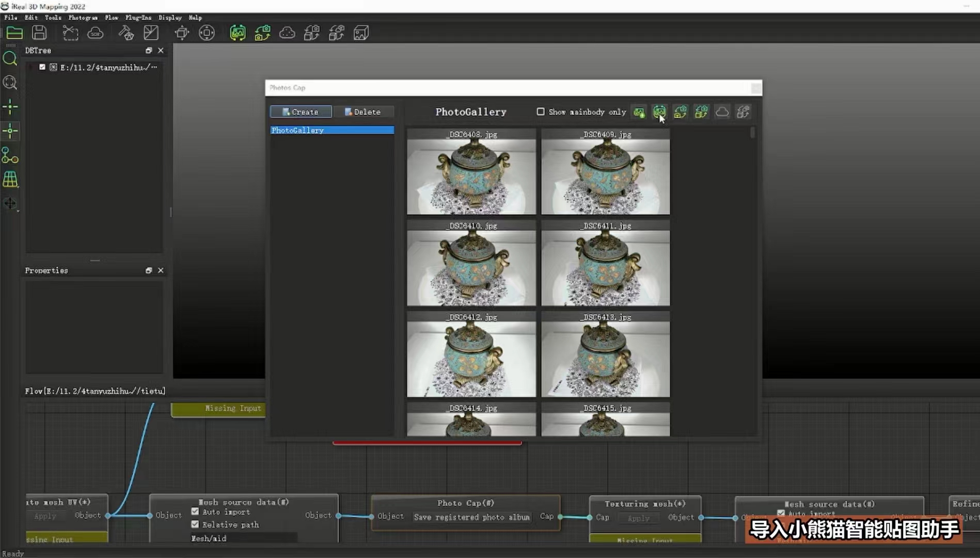
Task: Click the textured cube image icon in the toolbar
Action: point(361,33)
